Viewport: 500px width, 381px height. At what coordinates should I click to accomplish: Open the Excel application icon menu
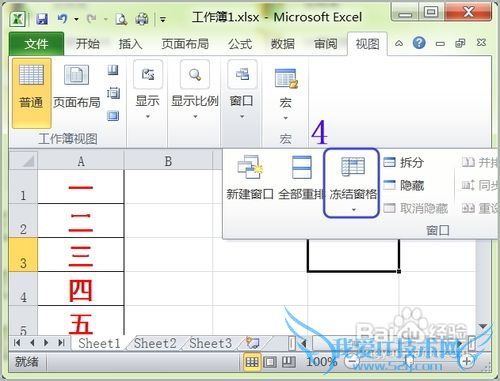click(18, 19)
